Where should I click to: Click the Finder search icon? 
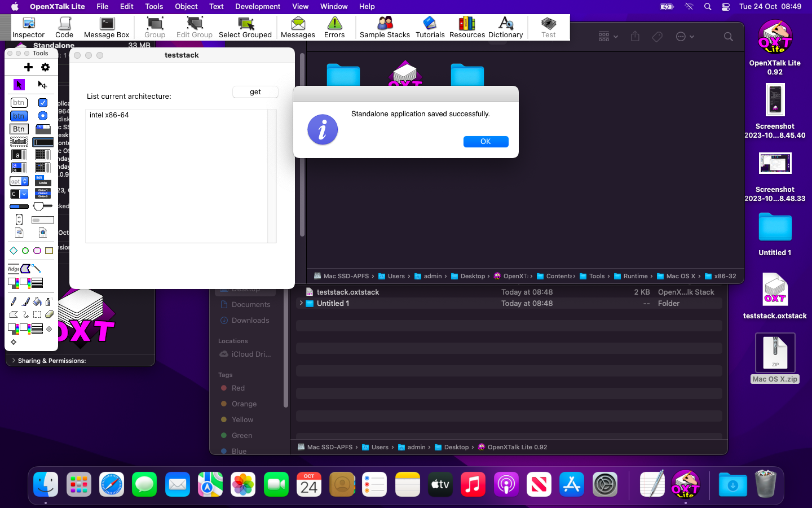click(x=729, y=37)
